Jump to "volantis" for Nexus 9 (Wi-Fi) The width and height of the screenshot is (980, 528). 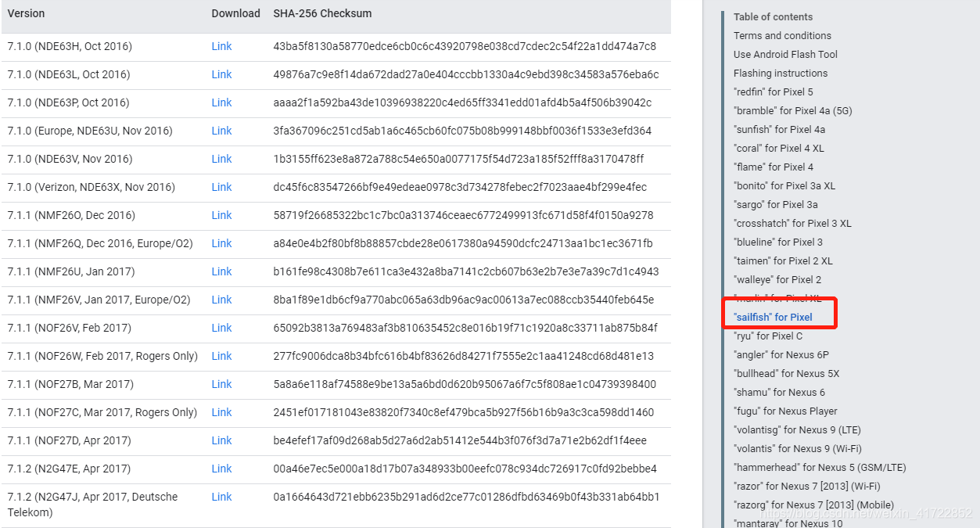click(x=798, y=448)
